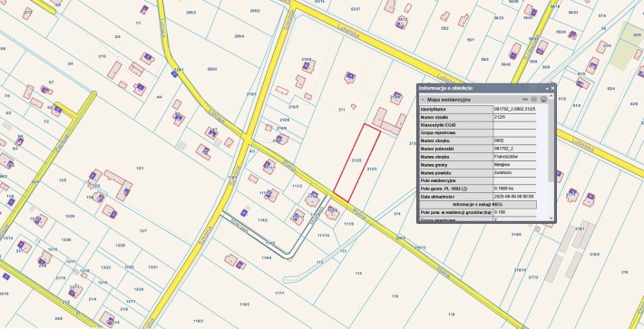Close the Informacja o obiekcie panel
The image size is (644, 329).
552,88
